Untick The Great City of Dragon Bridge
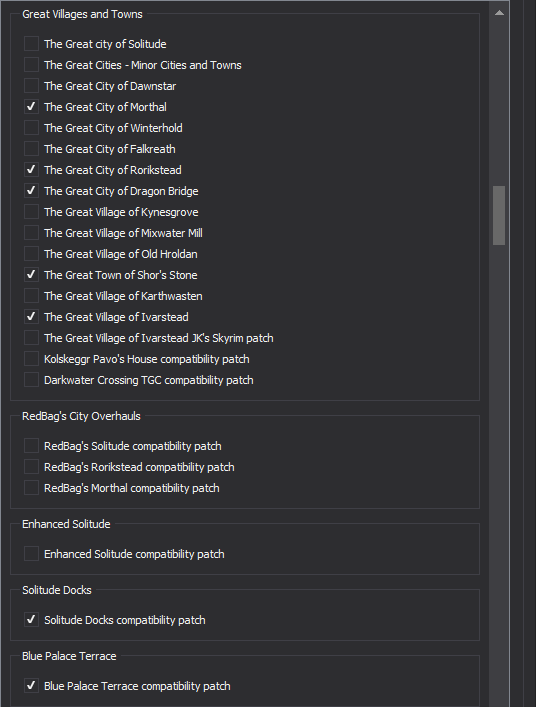 click(x=31, y=191)
